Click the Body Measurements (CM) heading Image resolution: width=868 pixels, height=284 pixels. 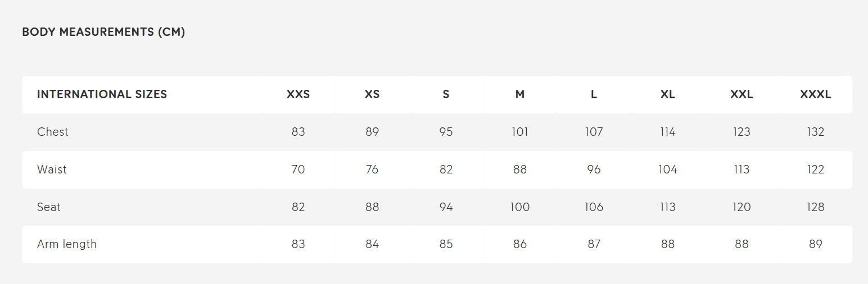point(103,32)
